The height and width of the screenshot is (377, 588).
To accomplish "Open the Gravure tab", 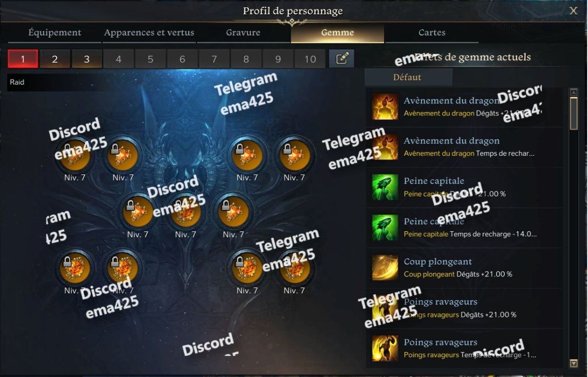I will tap(243, 33).
